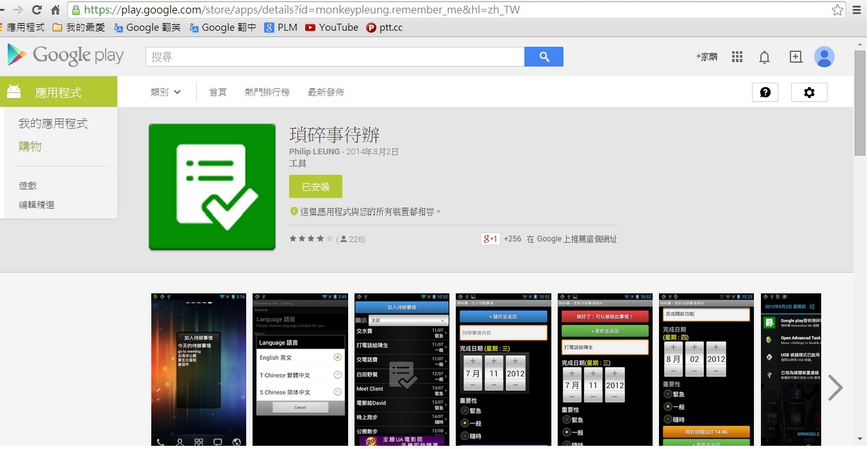Open the Google apps grid icon

(737, 57)
